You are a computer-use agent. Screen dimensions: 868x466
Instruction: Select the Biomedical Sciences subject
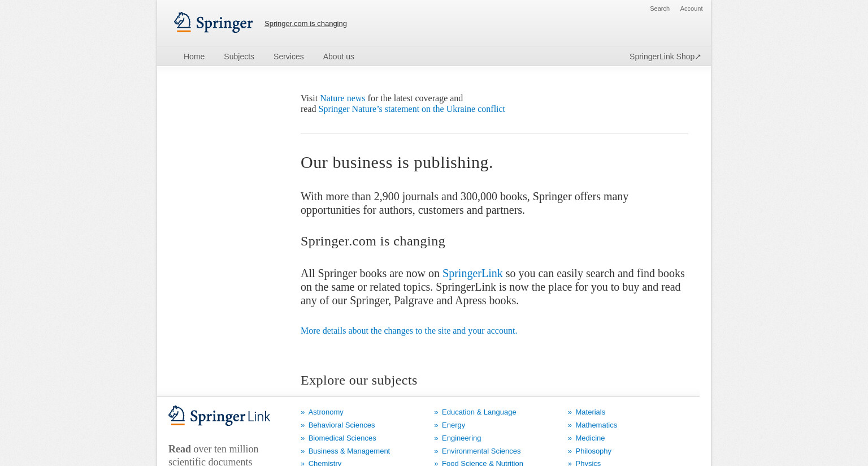(342, 438)
